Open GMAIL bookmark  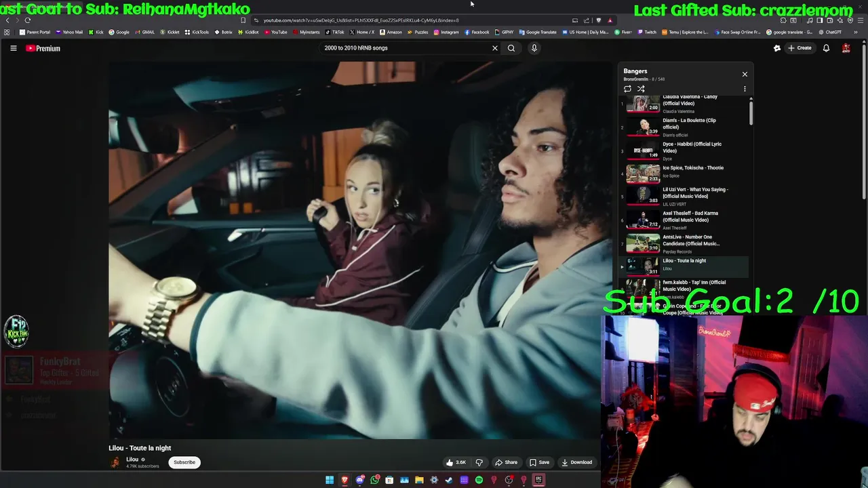click(x=144, y=32)
